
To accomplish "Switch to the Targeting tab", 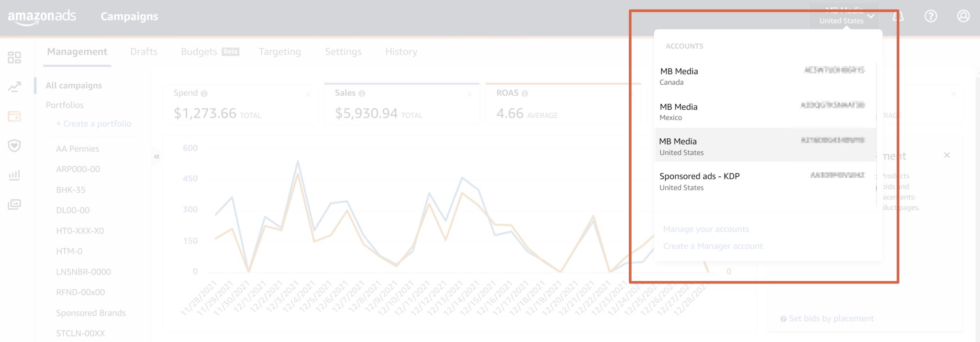I will click(x=279, y=52).
